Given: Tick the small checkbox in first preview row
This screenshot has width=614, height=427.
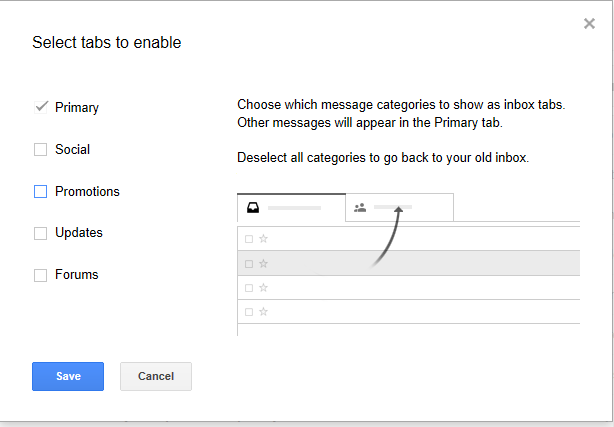Looking at the screenshot, I should [249, 239].
